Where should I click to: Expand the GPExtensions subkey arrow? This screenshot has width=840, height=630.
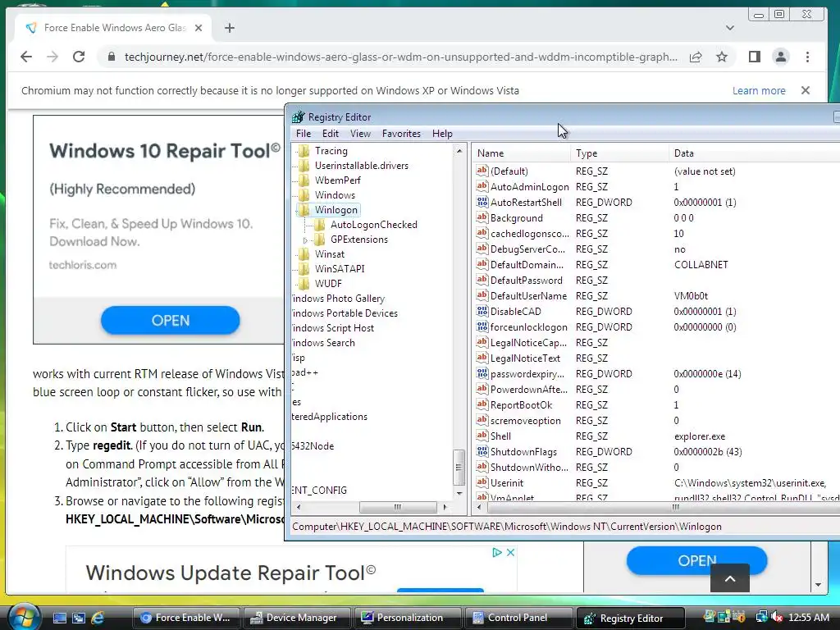pyautogui.click(x=305, y=240)
